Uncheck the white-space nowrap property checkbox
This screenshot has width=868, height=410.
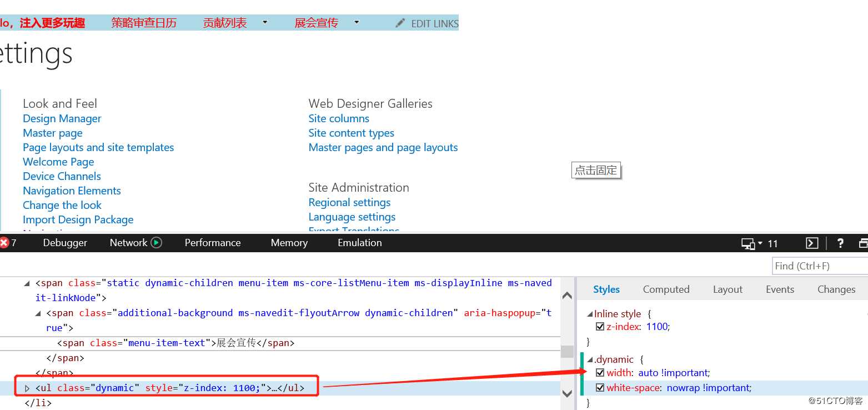[x=600, y=388]
